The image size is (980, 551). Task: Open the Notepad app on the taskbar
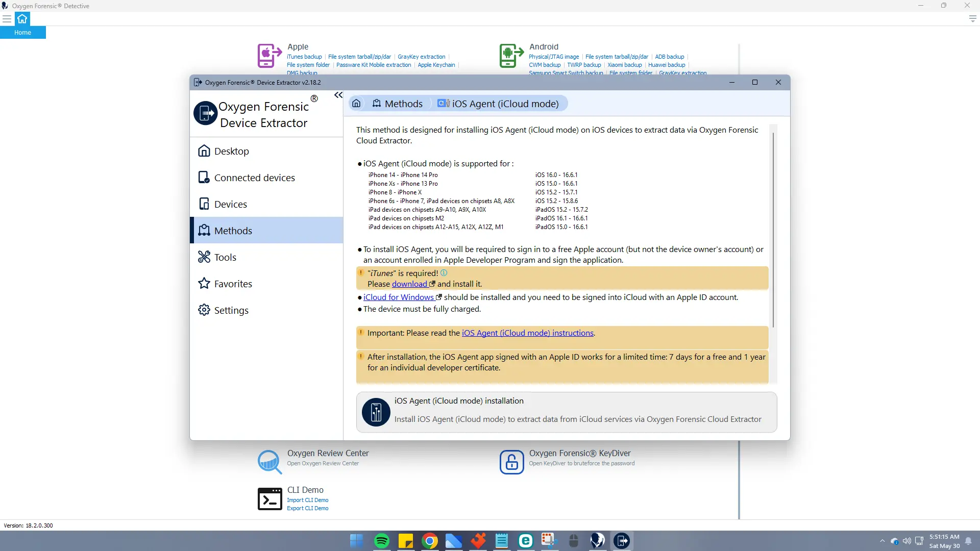point(502,541)
